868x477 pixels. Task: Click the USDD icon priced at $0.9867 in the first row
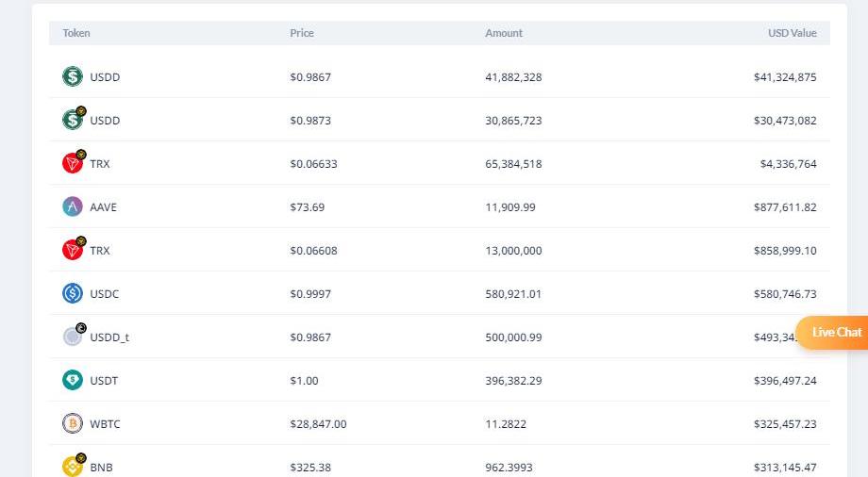click(x=73, y=77)
